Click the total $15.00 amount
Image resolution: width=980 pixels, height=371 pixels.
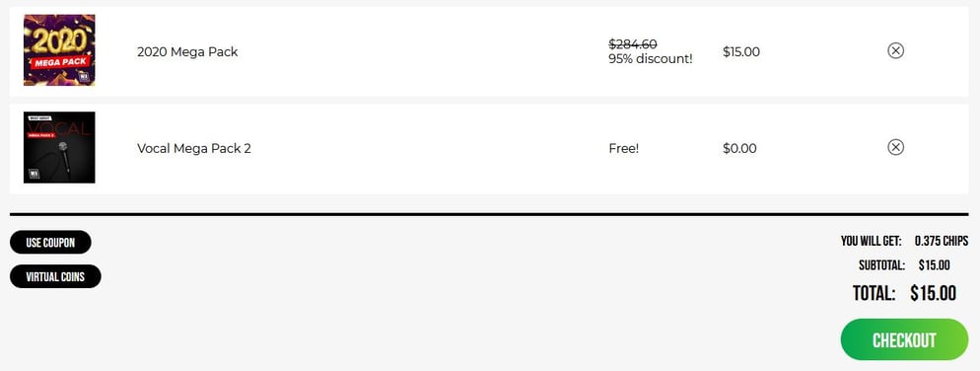pos(933,293)
